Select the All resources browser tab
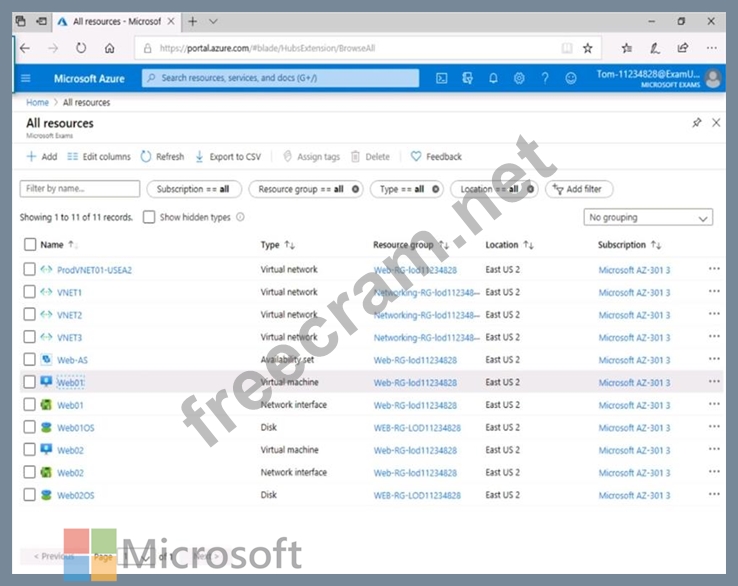The image size is (738, 586). (x=116, y=22)
